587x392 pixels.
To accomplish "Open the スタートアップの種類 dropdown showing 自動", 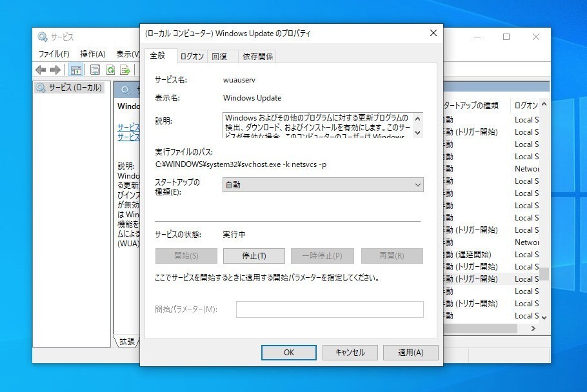I will [x=323, y=185].
